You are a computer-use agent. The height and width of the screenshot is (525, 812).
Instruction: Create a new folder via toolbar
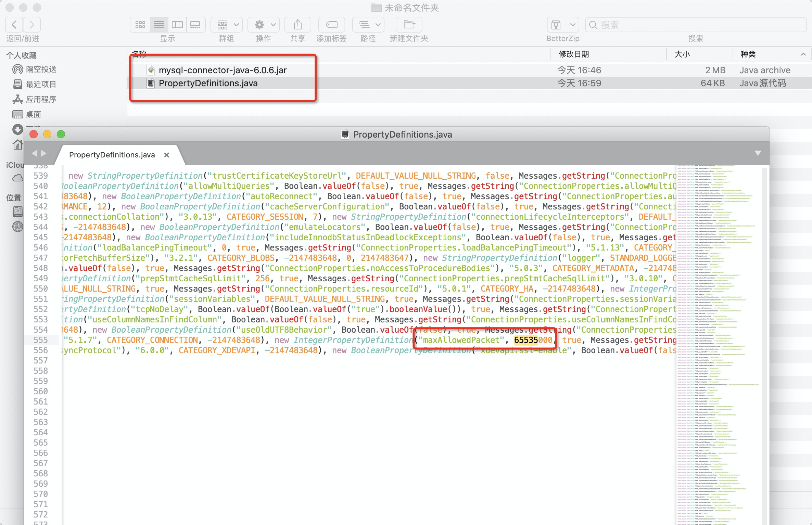(409, 25)
